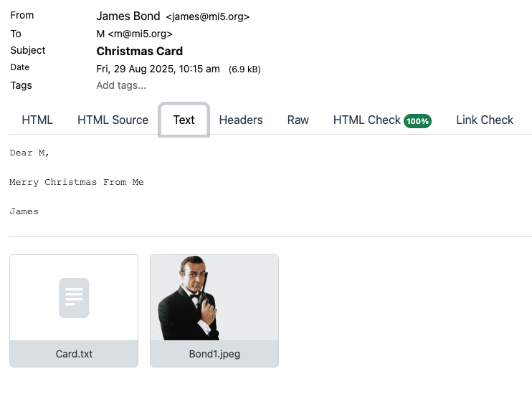Click the "Dear M," greeting line
The image size is (532, 394).
point(29,153)
